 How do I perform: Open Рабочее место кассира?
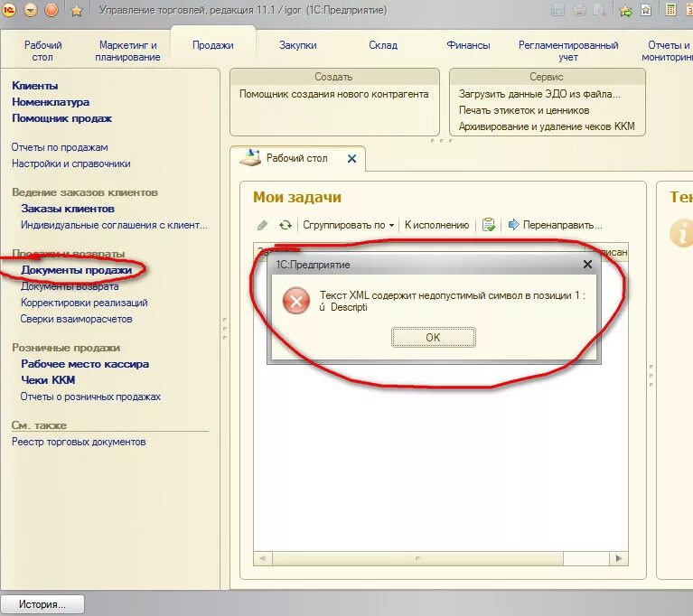pos(85,364)
